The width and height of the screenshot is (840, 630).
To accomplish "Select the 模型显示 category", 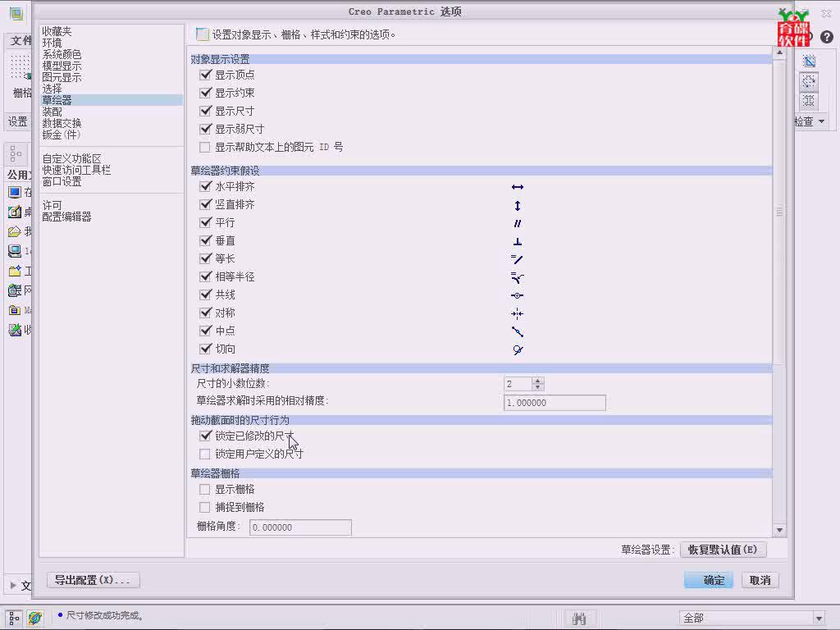I will 62,66.
